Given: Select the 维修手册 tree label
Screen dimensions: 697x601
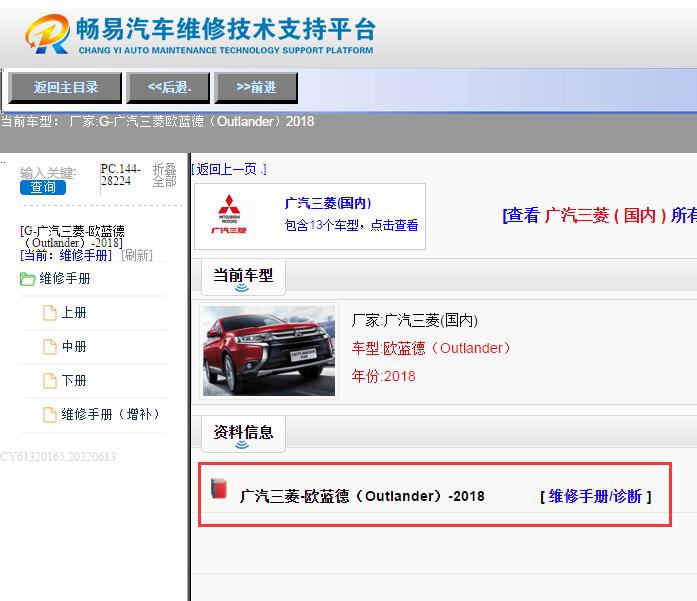Looking at the screenshot, I should point(65,279).
